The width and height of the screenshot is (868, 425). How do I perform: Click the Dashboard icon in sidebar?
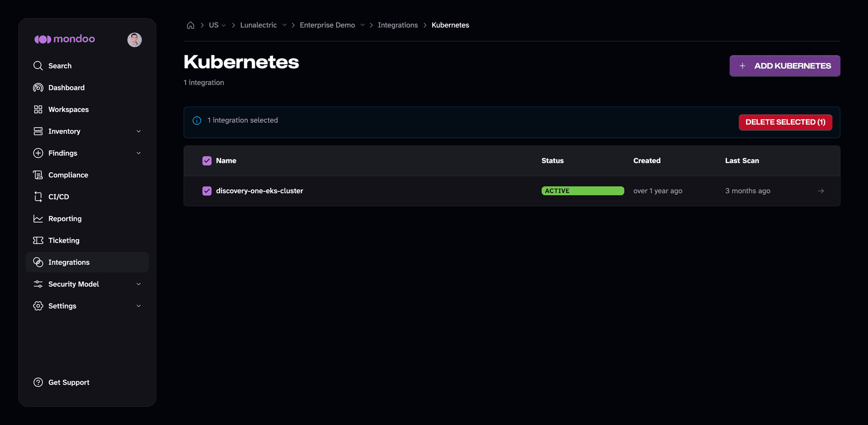coord(38,87)
